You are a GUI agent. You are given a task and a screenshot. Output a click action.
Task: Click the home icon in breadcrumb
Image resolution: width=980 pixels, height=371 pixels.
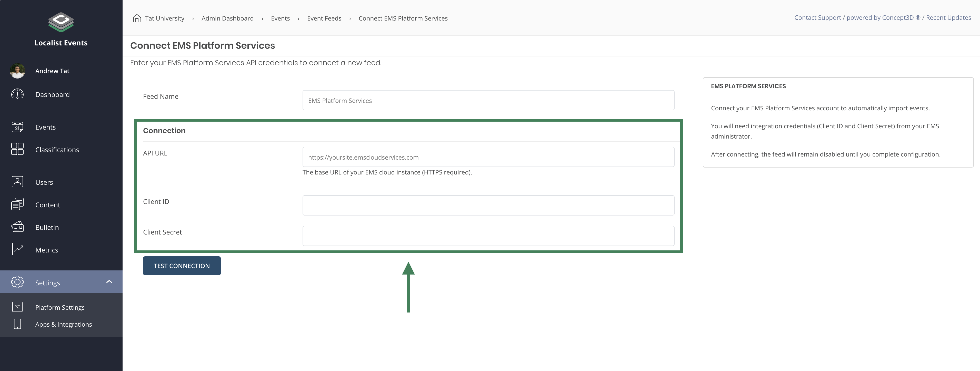[137, 18]
